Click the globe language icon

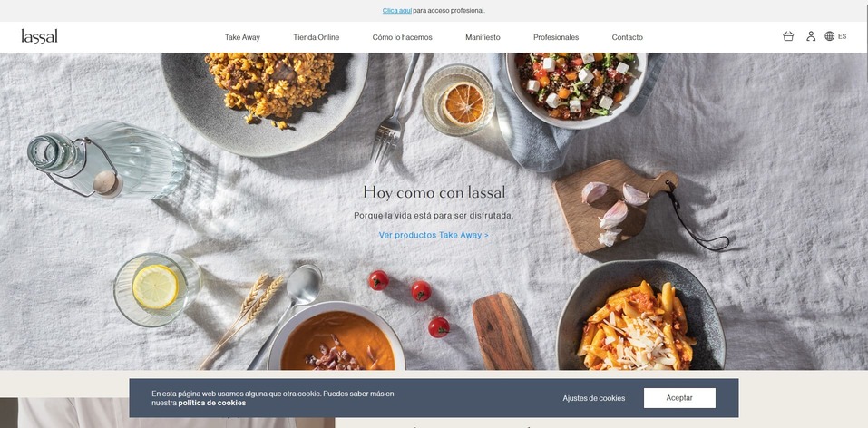pyautogui.click(x=829, y=36)
